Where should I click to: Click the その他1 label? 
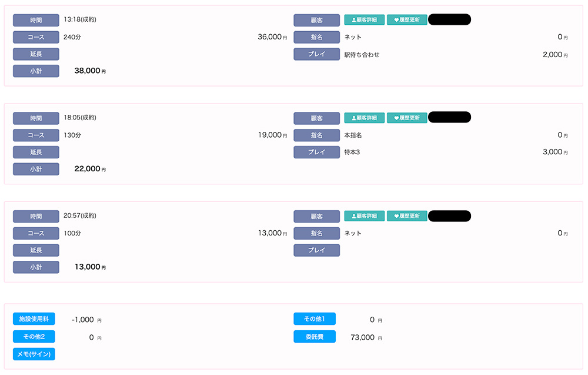pyautogui.click(x=315, y=319)
